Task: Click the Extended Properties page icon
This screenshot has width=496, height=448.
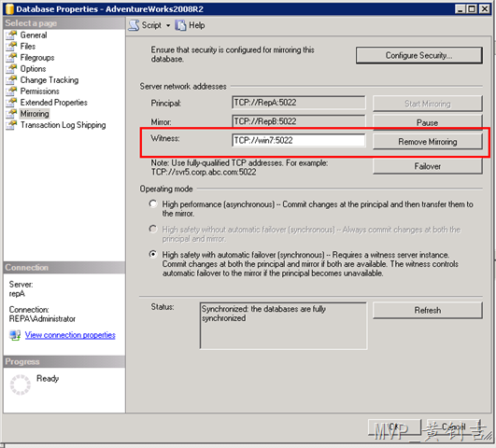Action: pos(11,102)
